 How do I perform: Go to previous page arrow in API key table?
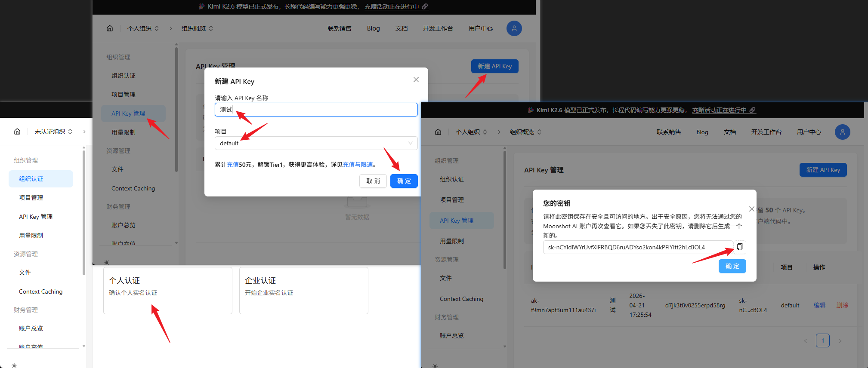pos(806,341)
